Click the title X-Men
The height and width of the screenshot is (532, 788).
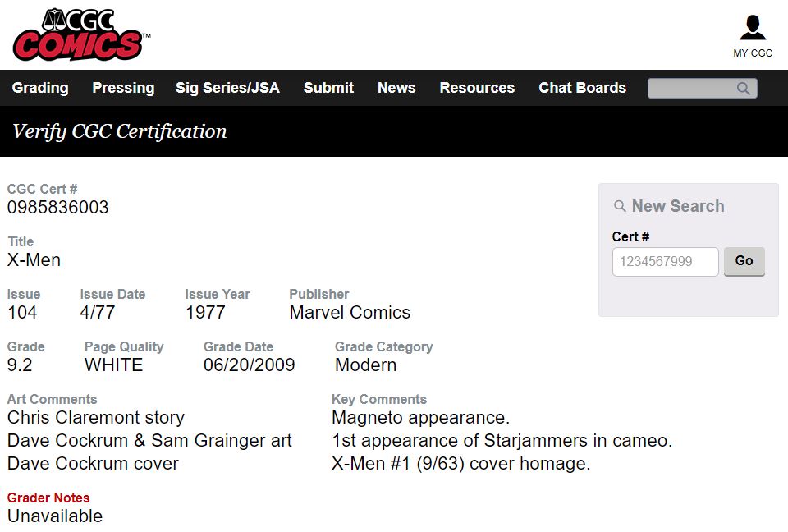(x=34, y=260)
